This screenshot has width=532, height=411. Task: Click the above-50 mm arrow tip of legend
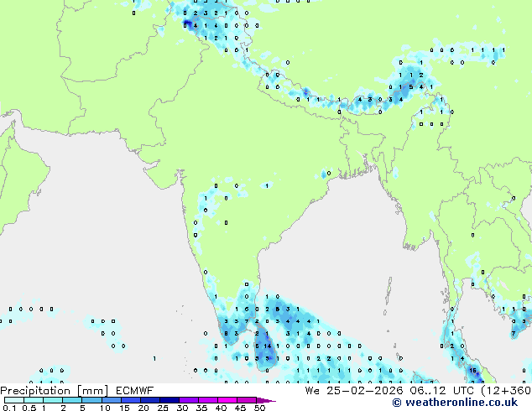pyautogui.click(x=266, y=400)
